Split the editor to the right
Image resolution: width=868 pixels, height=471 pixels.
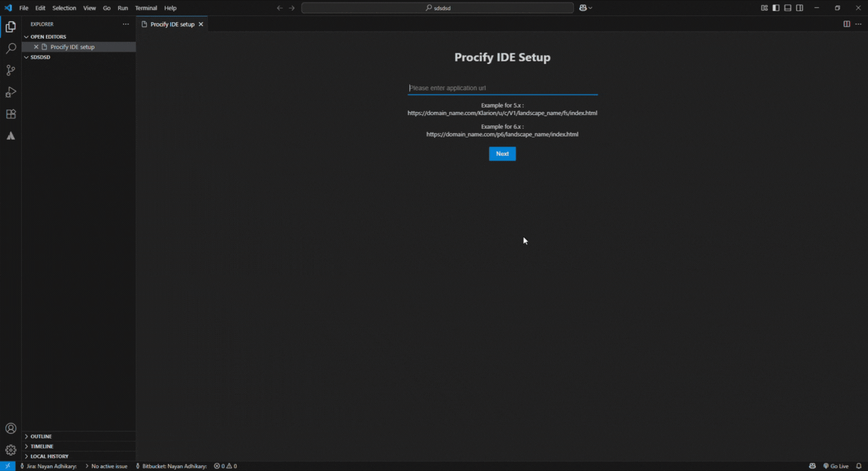847,24
